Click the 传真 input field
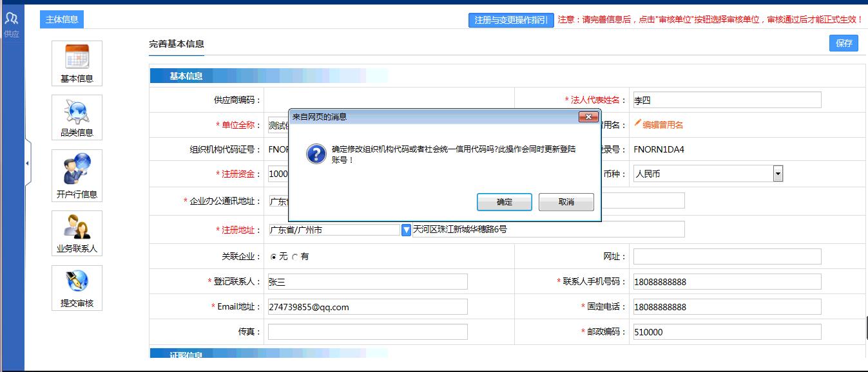Screen dimensions: 868x372 click(367, 331)
